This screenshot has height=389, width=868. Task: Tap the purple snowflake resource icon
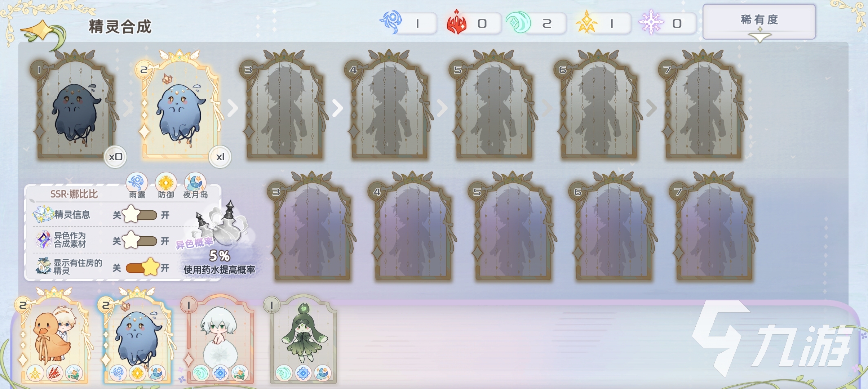click(651, 22)
